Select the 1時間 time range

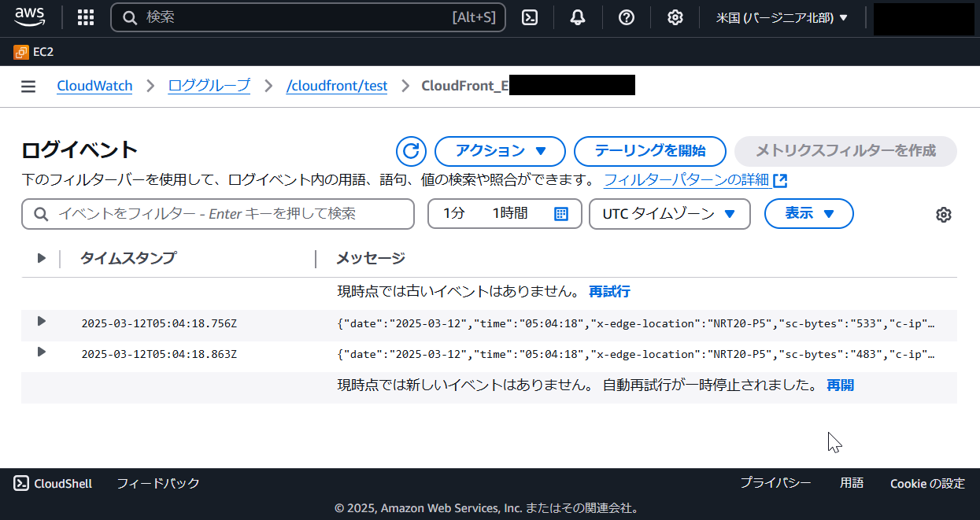point(510,214)
